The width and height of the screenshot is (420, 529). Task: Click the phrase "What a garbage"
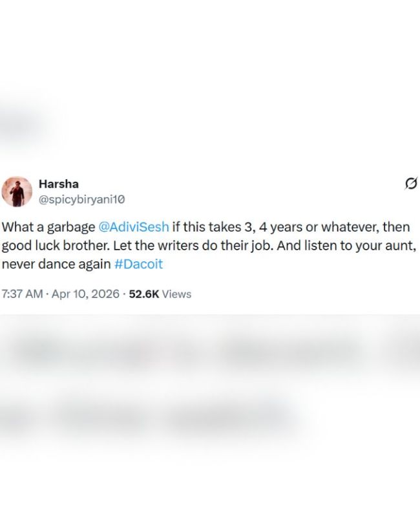tap(48, 227)
